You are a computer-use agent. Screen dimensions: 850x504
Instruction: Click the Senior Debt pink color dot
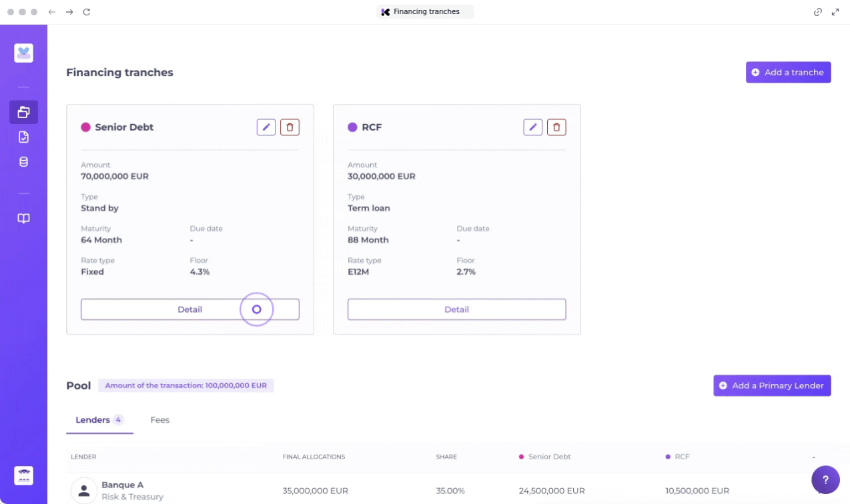(x=85, y=127)
